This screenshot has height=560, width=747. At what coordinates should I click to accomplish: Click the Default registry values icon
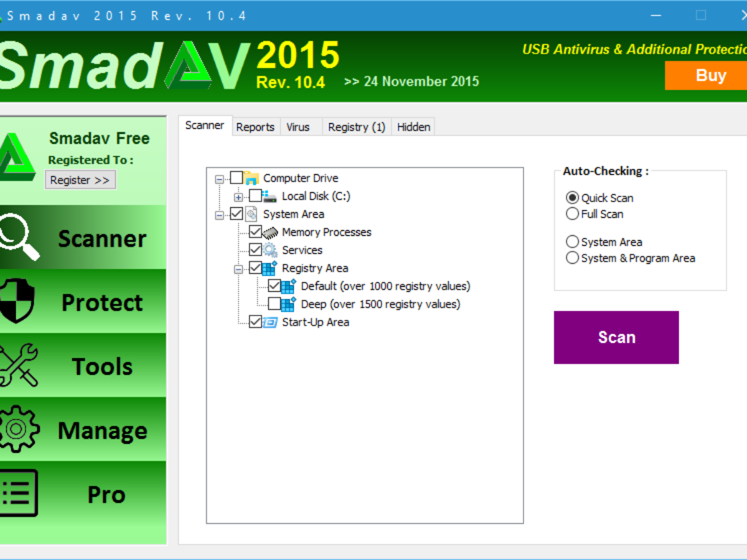tap(288, 286)
